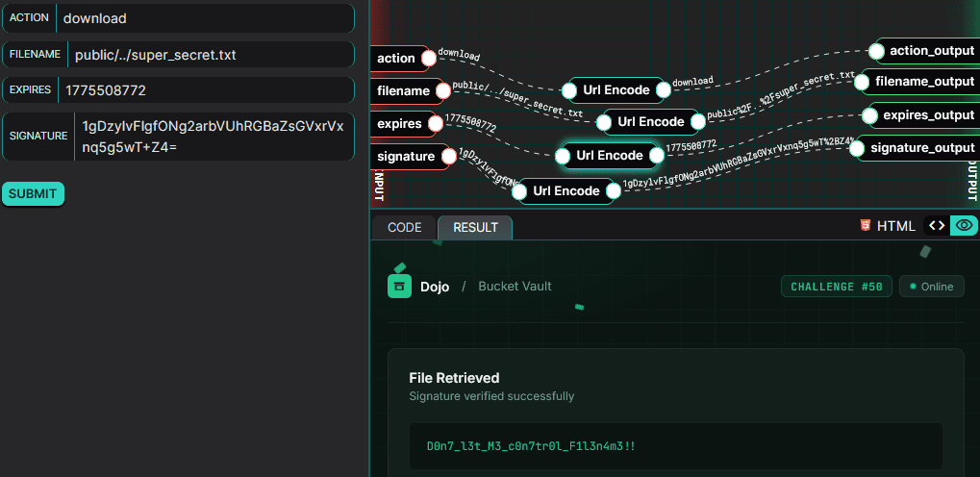The image size is (980, 477).
Task: Click the input port of the download Url Encode node
Action: tap(568, 90)
